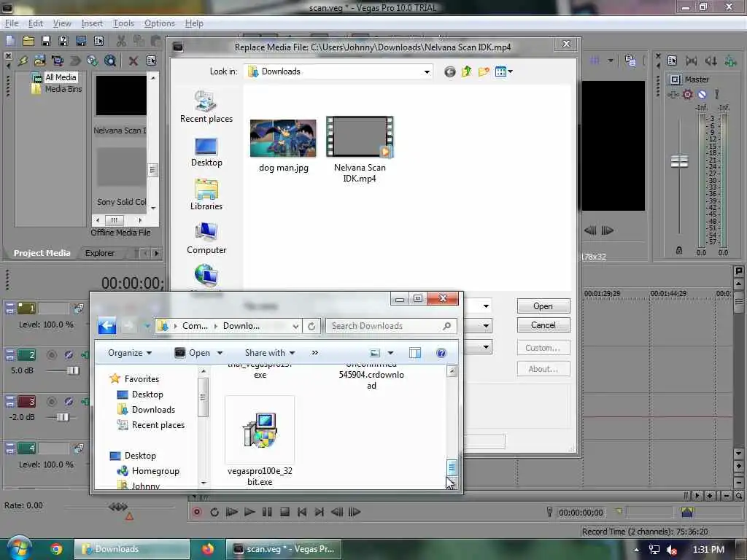Screen dimensions: 747x560
Task: Select Recent places in dialog sidebar
Action: [206, 107]
